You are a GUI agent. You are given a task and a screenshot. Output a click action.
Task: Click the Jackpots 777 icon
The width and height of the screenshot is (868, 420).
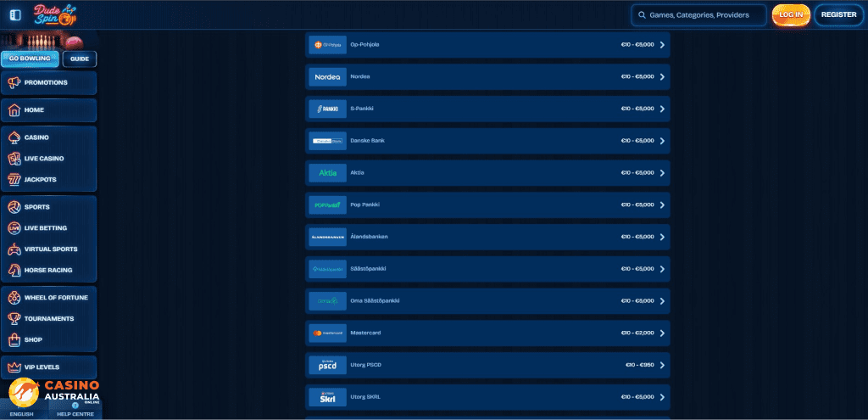click(x=14, y=180)
